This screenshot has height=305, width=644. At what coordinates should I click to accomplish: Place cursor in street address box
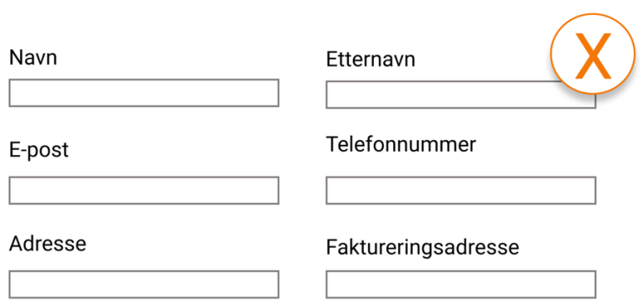click(143, 284)
